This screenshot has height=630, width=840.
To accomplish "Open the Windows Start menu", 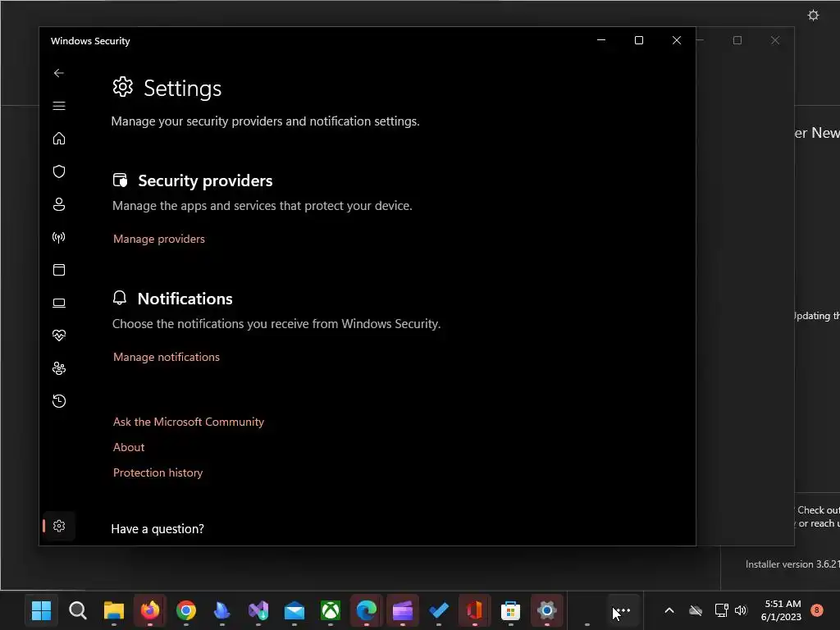I will [41, 610].
